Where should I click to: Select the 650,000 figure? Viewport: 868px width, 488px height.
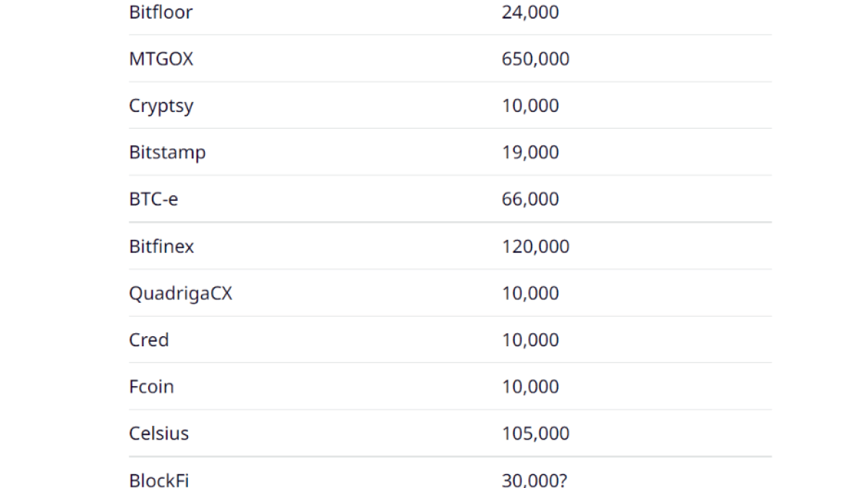(x=535, y=59)
